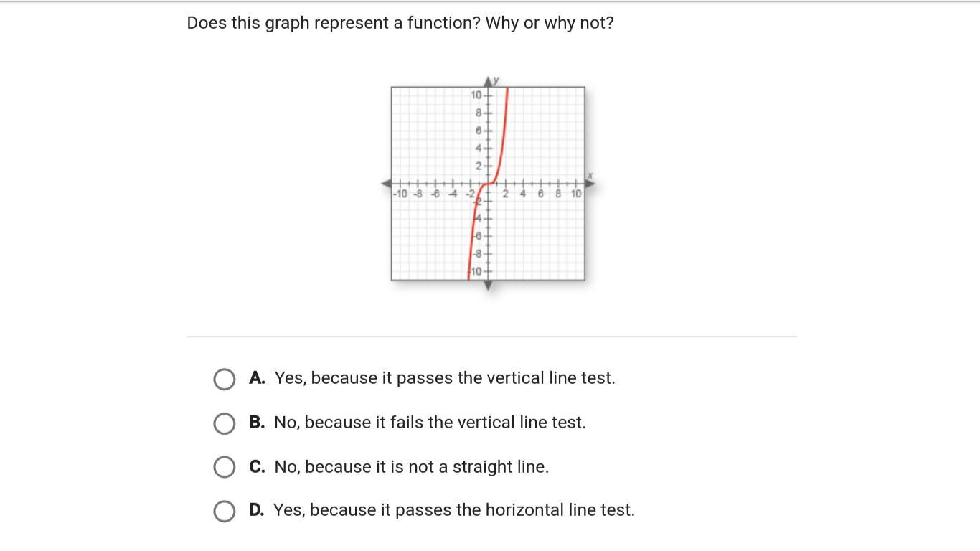Click the y-axis downward arrowhead on graph
This screenshot has height=551, width=980.
pyautogui.click(x=489, y=286)
